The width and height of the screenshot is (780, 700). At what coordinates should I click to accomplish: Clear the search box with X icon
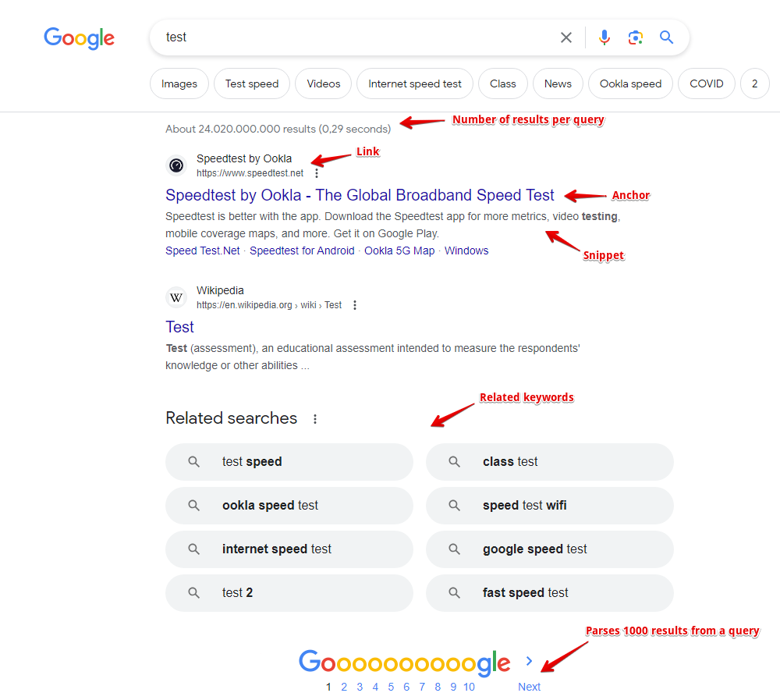(x=566, y=37)
